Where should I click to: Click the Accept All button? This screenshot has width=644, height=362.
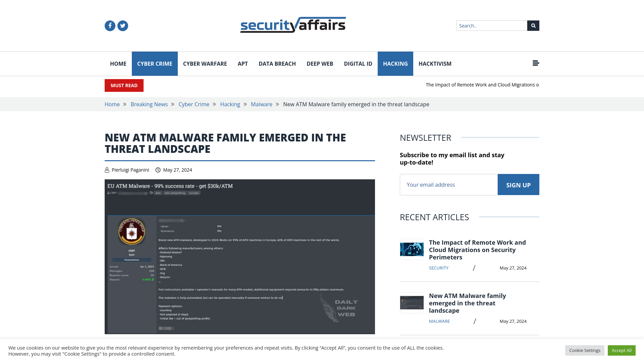(622, 350)
